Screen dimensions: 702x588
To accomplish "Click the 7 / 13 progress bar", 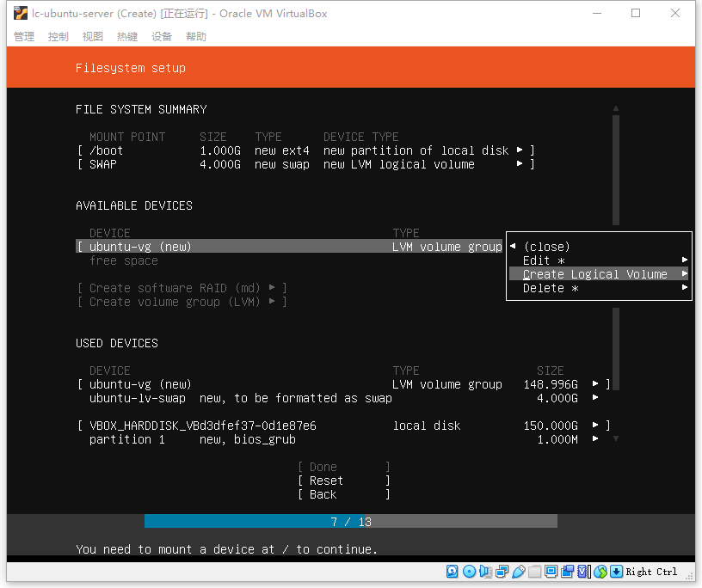I will pyautogui.click(x=351, y=521).
